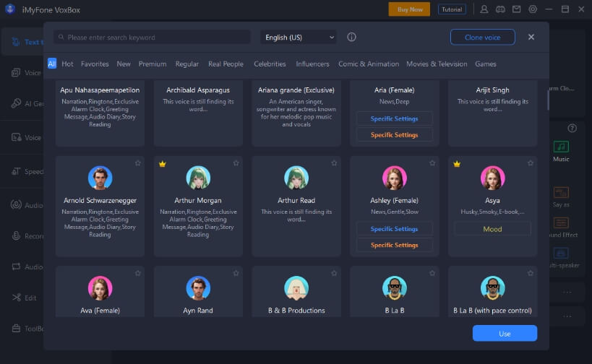592x364 pixels.
Task: Select B La B voice avatar
Action: coord(395,287)
